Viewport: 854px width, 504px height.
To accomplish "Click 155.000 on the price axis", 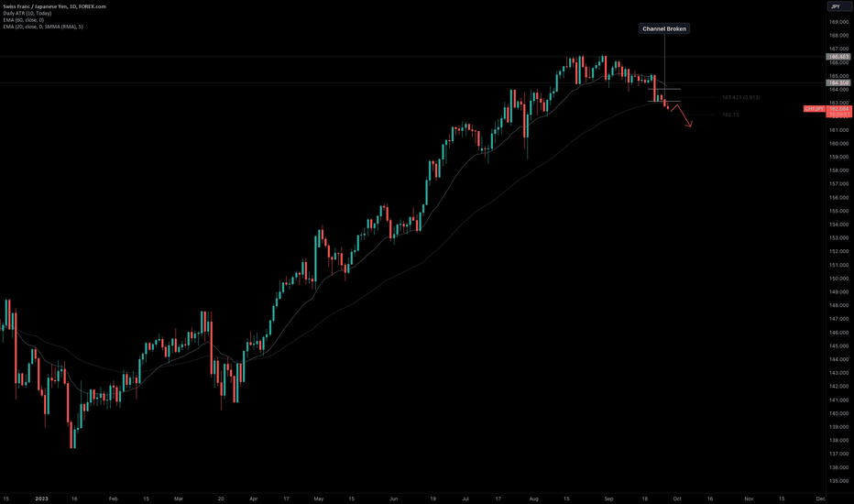I will point(839,211).
